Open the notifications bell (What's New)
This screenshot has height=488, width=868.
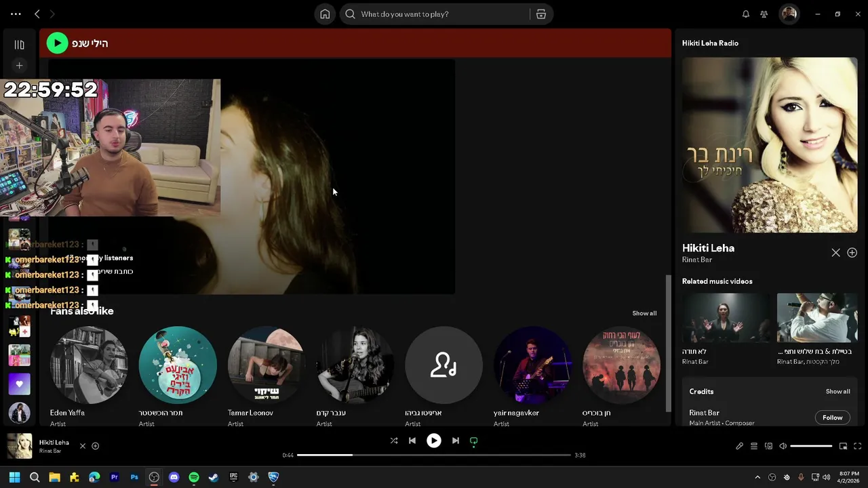746,14
